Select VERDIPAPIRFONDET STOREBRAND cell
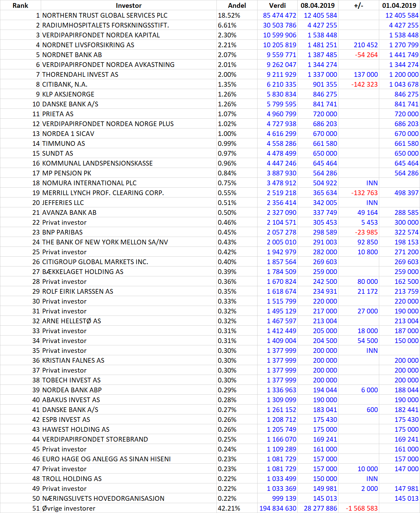Image resolution: width=420 pixels, height=513 pixels. pyautogui.click(x=128, y=439)
